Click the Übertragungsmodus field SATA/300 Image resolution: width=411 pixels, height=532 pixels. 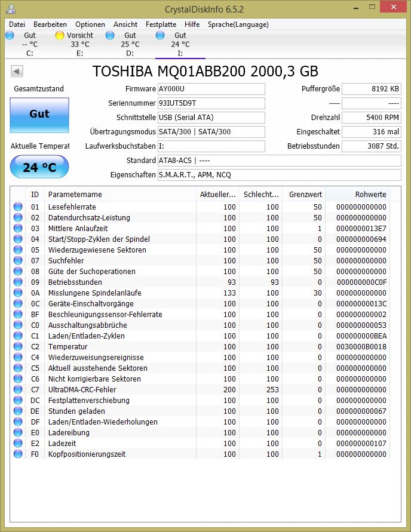coord(211,131)
